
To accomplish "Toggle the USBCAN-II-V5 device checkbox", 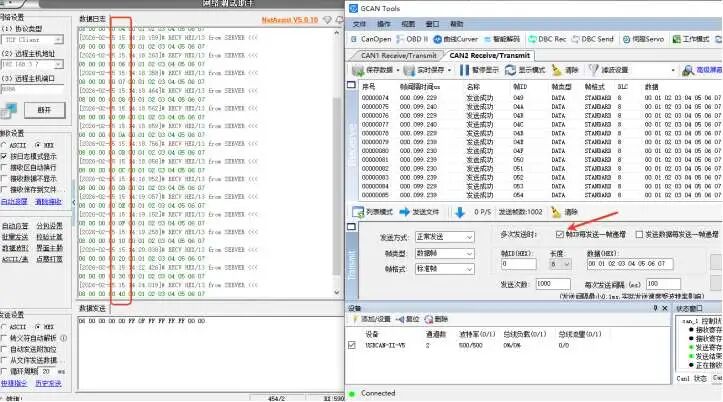I will [x=352, y=345].
